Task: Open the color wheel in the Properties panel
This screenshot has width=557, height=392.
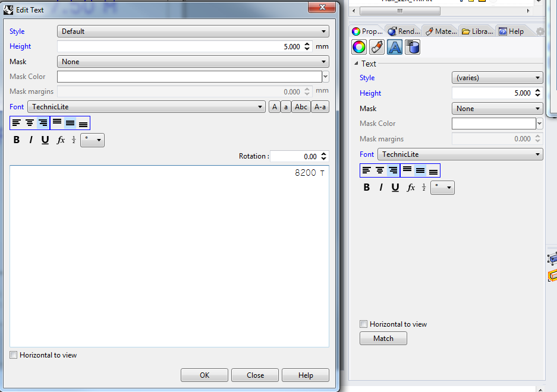Action: point(358,48)
